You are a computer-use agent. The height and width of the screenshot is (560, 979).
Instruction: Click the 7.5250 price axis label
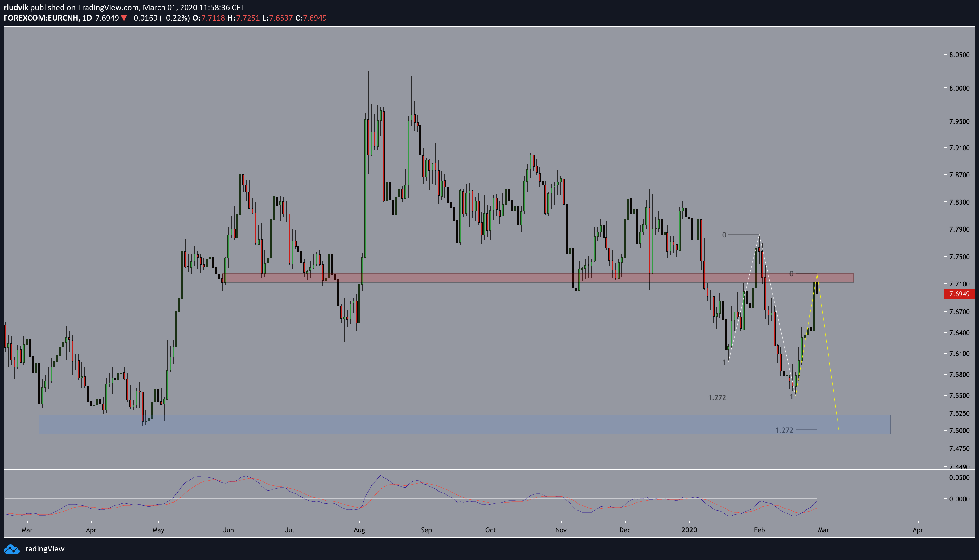(959, 413)
